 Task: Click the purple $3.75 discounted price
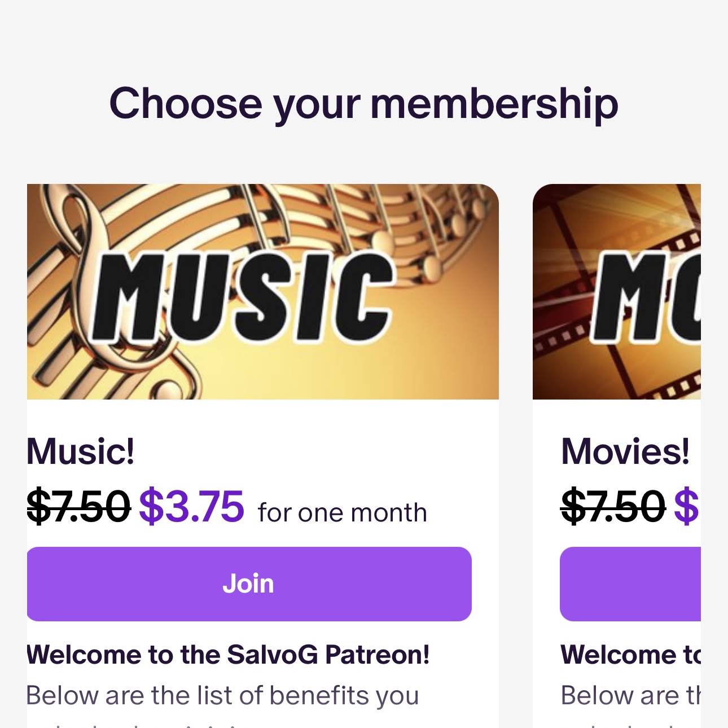(x=191, y=507)
